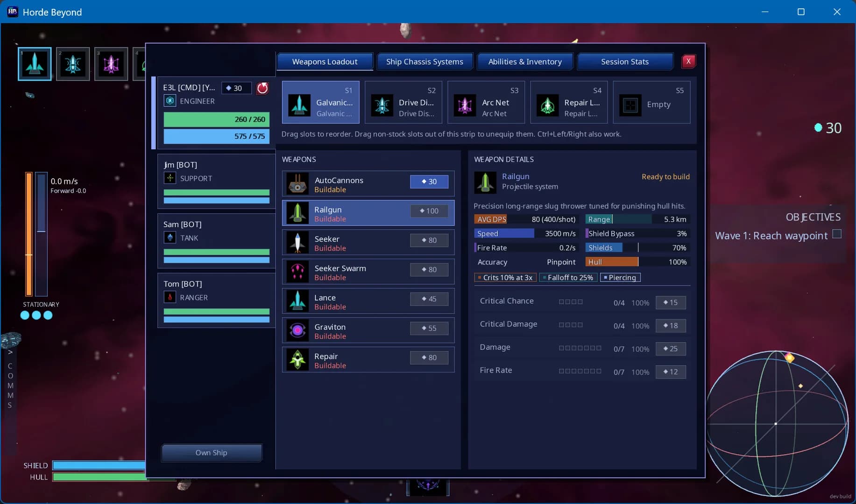Upgrade Critical Chance for 15 credits

(x=671, y=302)
